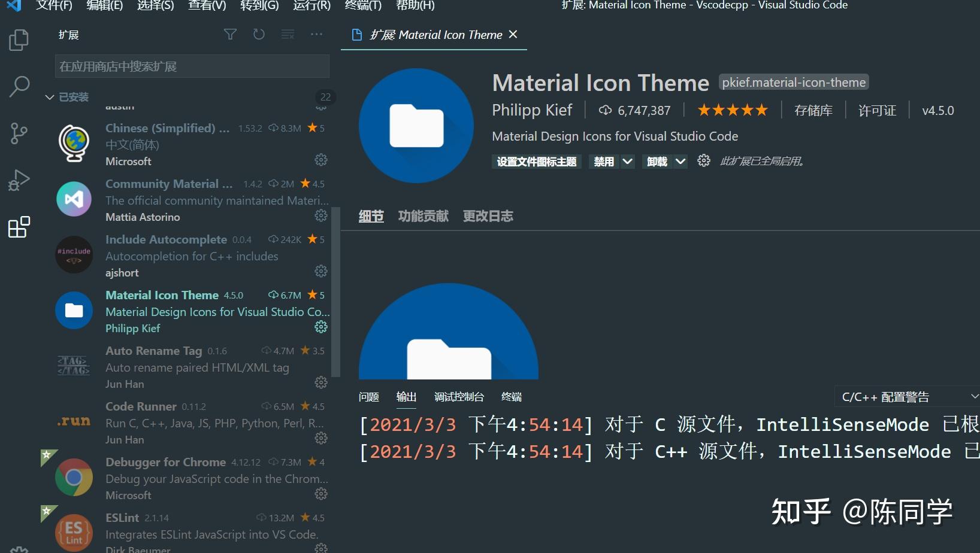
Task: Open the 运行(R) menu
Action: pyautogui.click(x=311, y=5)
